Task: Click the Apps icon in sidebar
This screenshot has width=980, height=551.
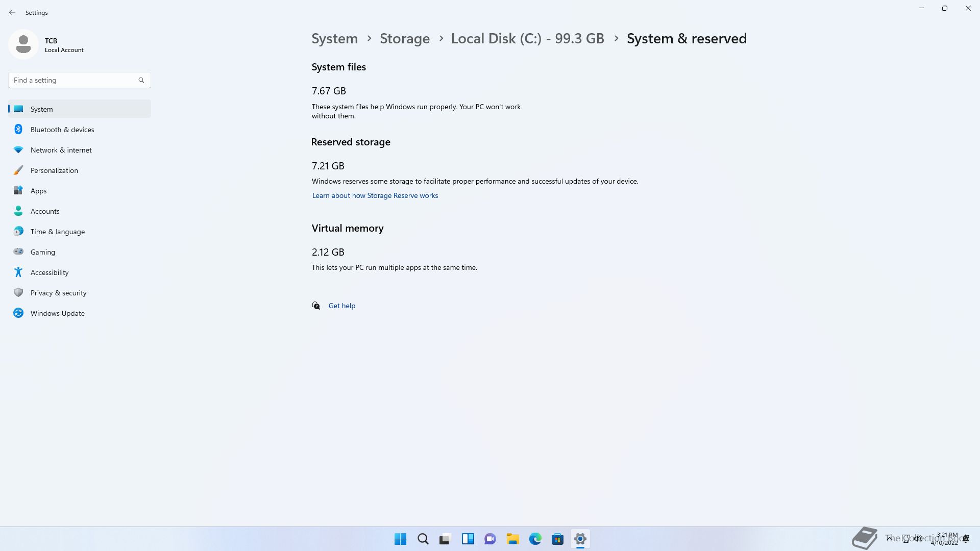Action: pos(18,190)
